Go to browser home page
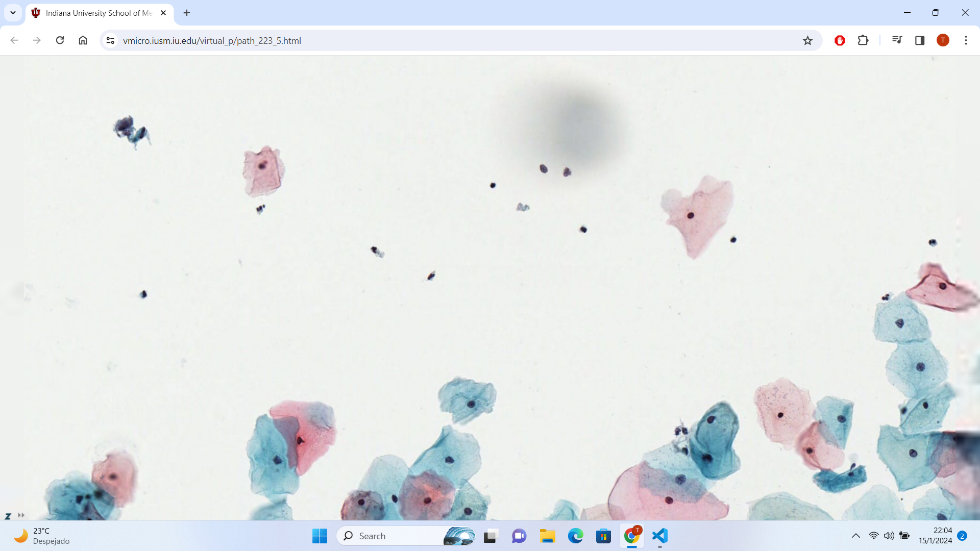The image size is (980, 551). 83,40
